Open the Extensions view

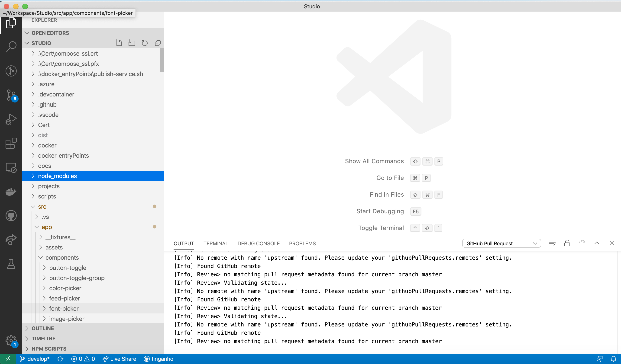(11, 144)
